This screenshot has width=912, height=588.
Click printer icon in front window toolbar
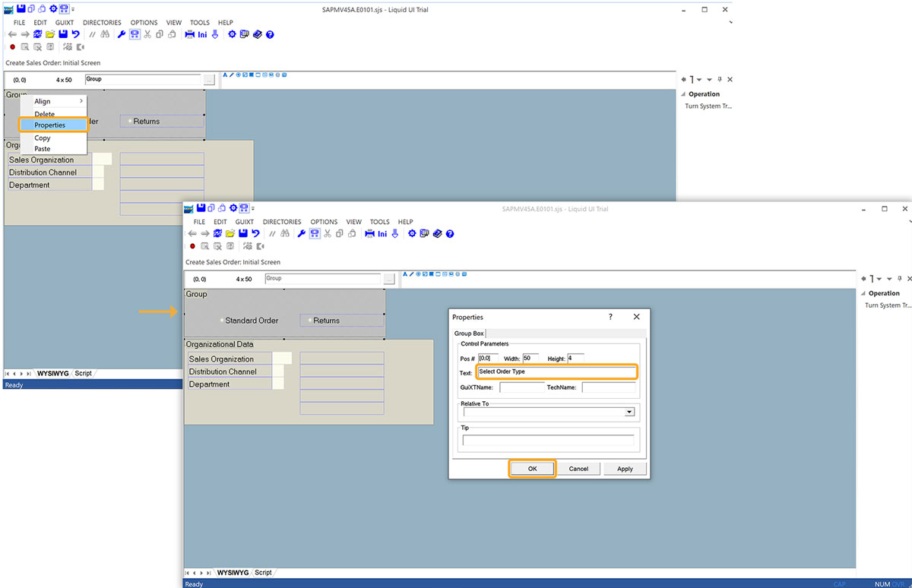[370, 234]
